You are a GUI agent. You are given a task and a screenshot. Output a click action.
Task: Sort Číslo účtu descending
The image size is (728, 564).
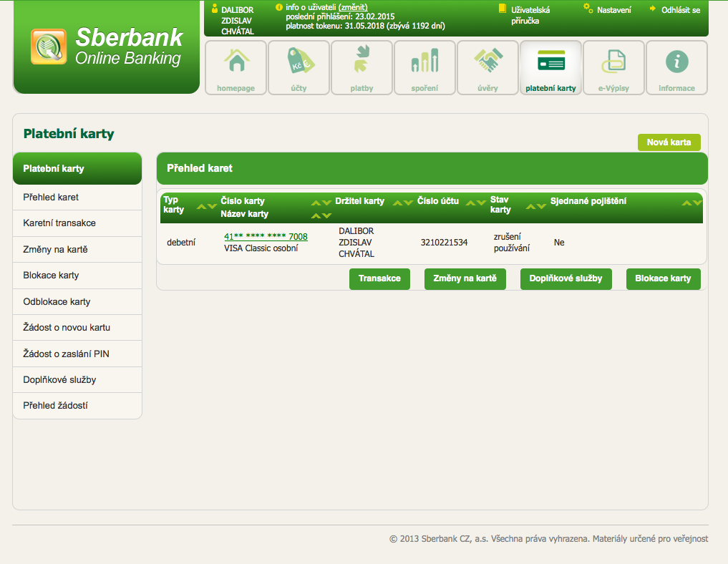click(x=482, y=203)
